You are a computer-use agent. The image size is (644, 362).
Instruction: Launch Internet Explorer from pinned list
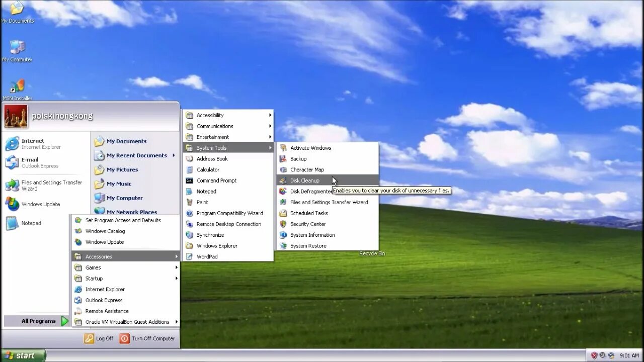click(x=45, y=144)
